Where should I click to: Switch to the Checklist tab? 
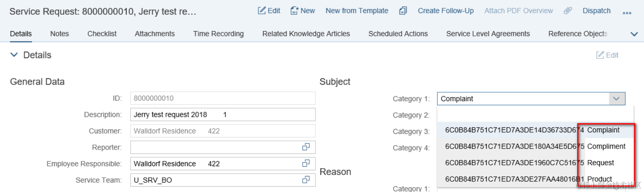[x=102, y=34]
